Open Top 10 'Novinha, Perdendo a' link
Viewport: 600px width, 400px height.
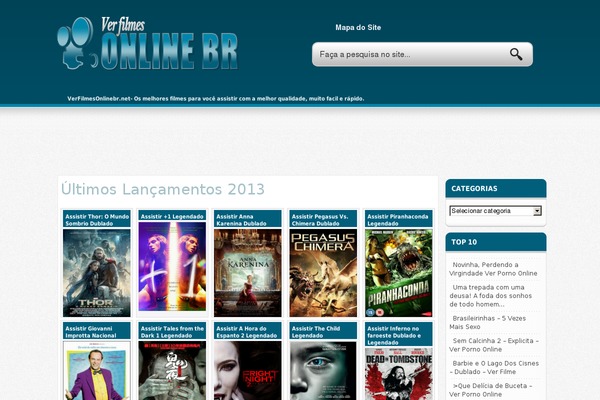coord(493,269)
